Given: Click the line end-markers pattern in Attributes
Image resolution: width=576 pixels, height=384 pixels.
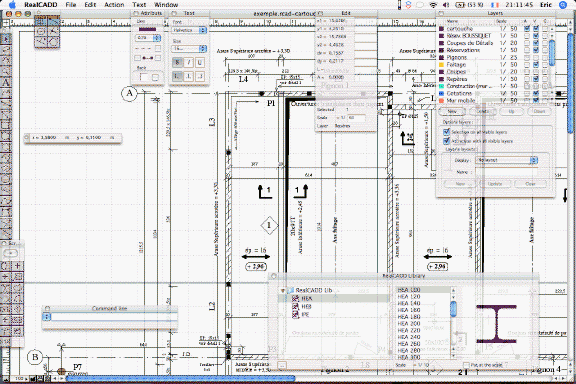Looking at the screenshot, I should click(x=147, y=58).
